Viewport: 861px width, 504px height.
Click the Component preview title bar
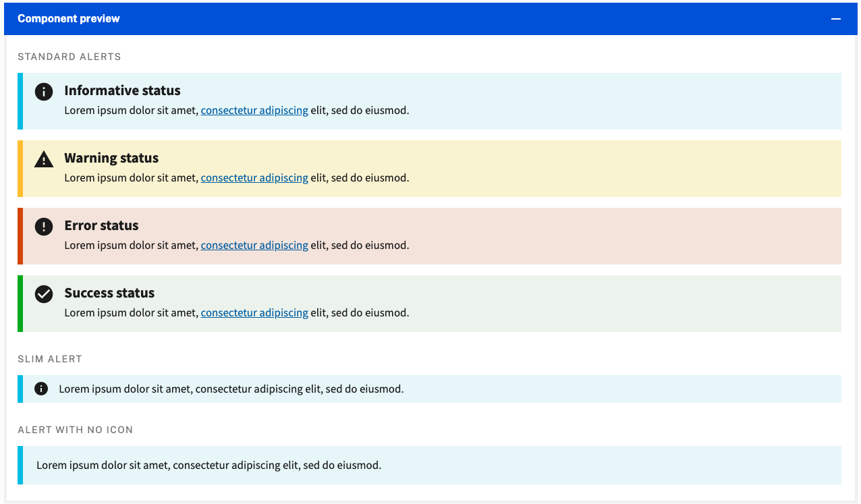68,18
